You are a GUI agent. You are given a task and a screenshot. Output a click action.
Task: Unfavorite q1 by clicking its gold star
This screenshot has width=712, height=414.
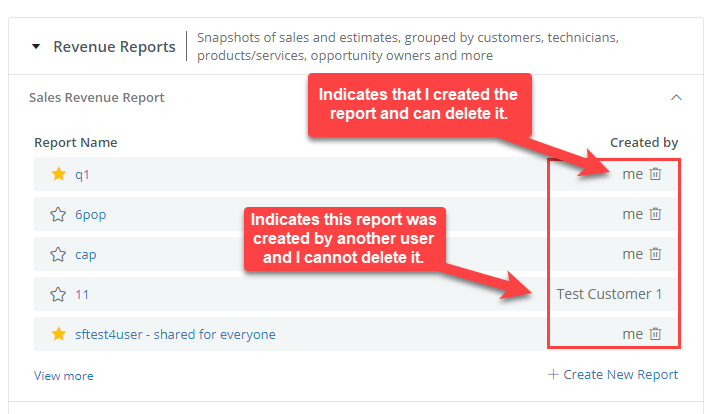[x=59, y=174]
